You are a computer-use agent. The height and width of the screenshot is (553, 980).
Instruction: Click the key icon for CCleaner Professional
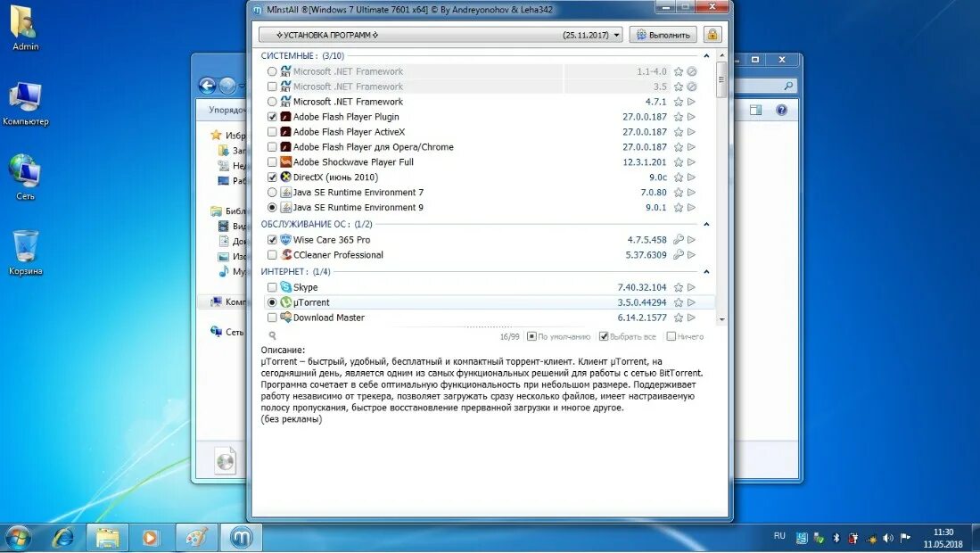678,255
